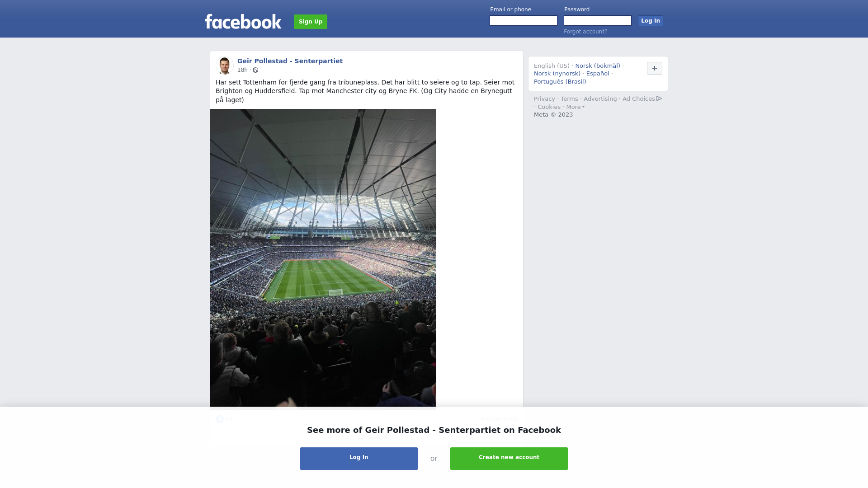Image resolution: width=868 pixels, height=488 pixels.
Task: Switch language to Español
Action: (597, 74)
